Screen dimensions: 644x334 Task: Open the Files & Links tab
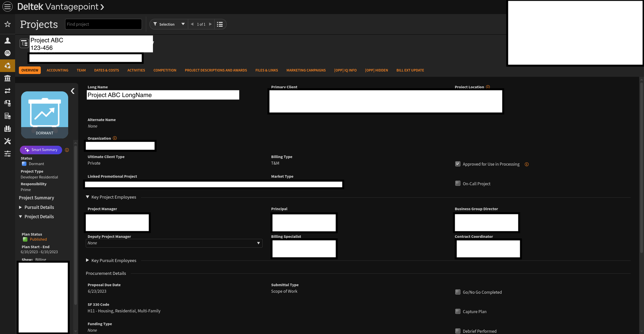click(x=266, y=70)
